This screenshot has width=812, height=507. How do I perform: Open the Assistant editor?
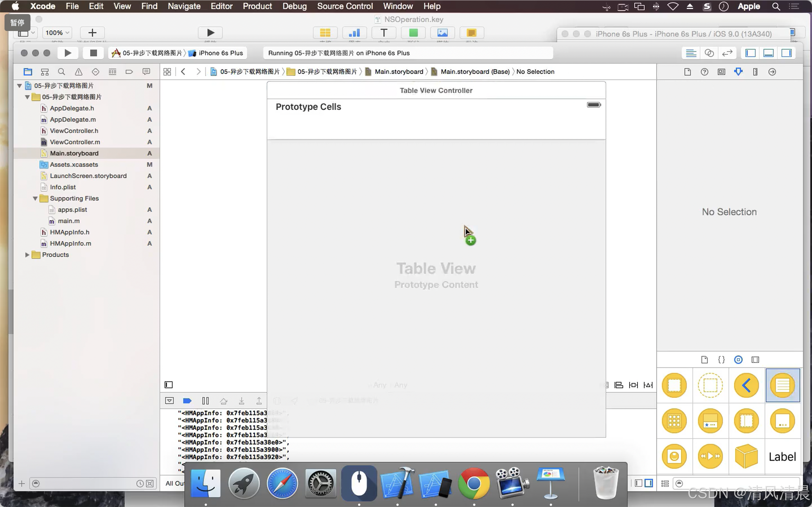709,53
